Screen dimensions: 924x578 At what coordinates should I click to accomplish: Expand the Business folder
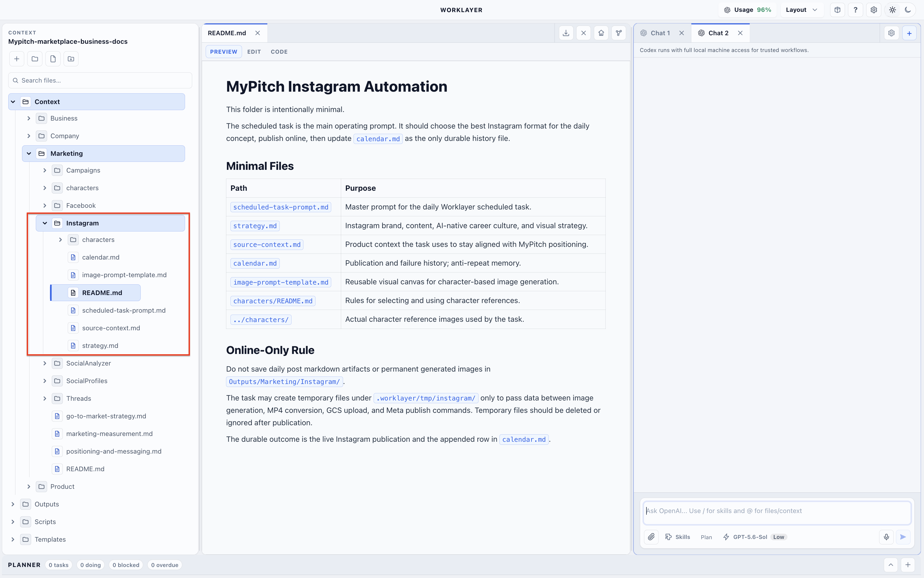pos(29,119)
